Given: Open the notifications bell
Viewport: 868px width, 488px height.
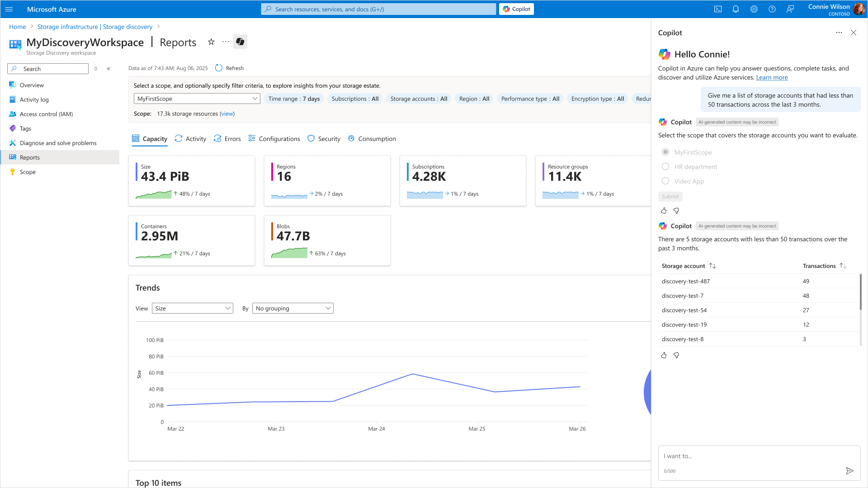Looking at the screenshot, I should click(x=736, y=9).
